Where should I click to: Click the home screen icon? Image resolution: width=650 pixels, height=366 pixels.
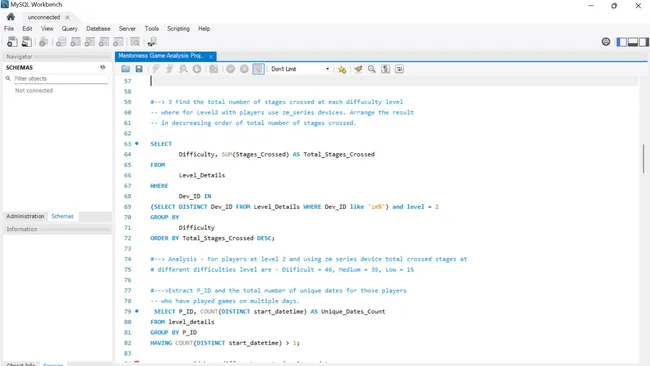click(11, 17)
